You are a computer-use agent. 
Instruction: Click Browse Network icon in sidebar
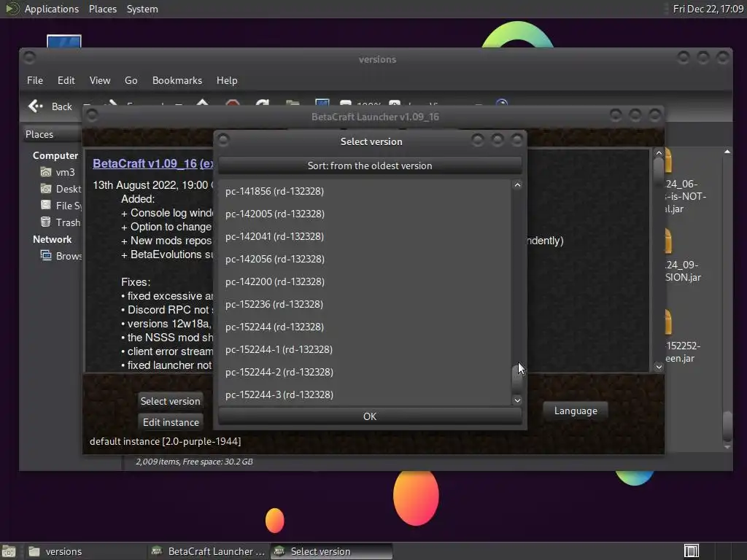[46, 256]
